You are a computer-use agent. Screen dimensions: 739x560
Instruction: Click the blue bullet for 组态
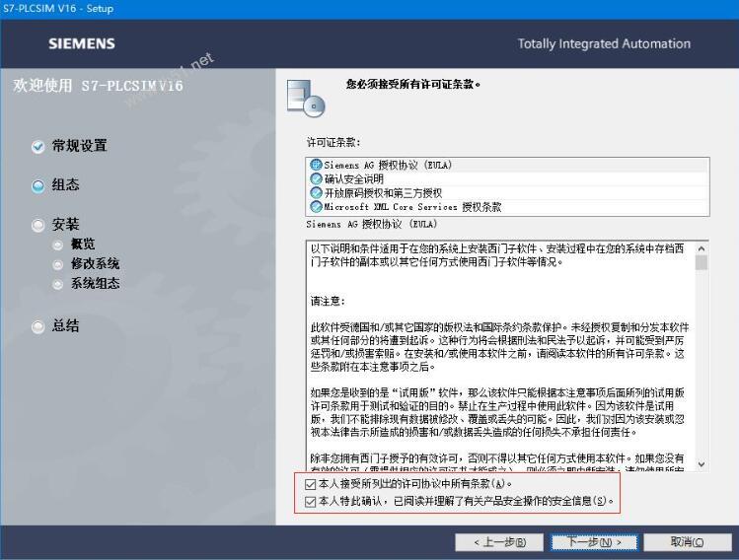[x=38, y=186]
